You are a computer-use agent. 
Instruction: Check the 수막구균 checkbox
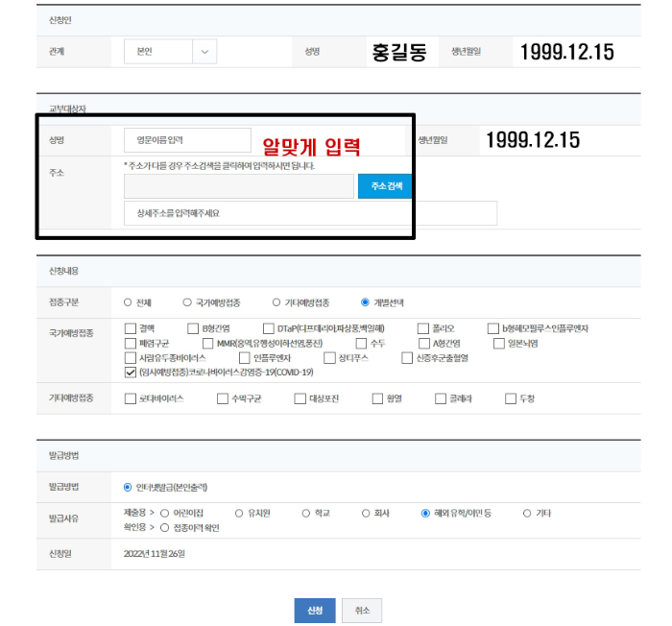point(223,398)
